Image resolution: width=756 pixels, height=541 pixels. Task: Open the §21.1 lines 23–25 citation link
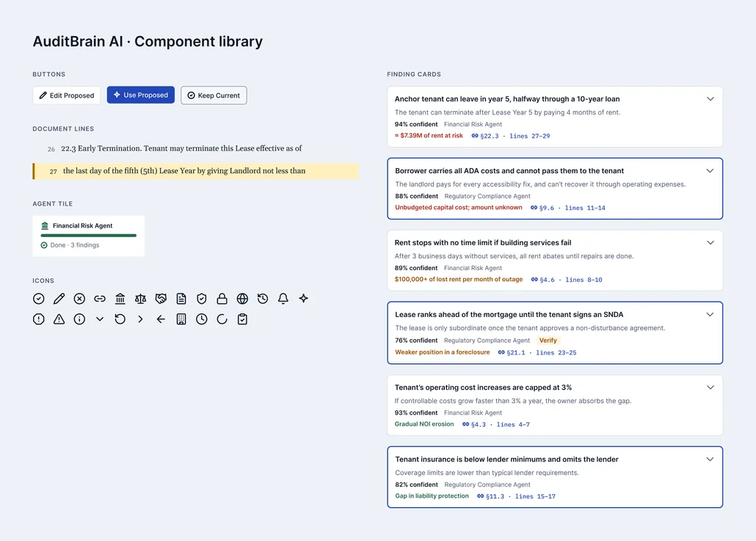click(x=537, y=352)
